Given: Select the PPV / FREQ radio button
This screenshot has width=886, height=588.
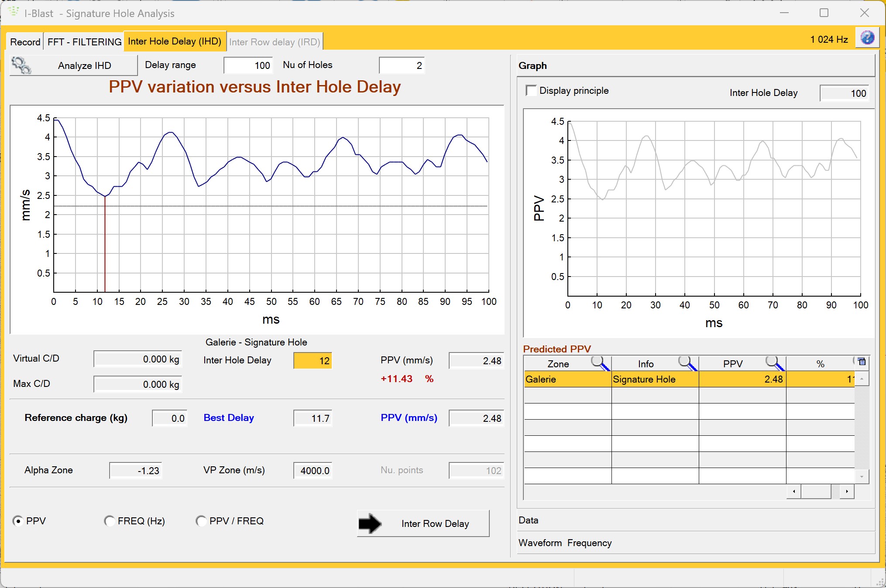Looking at the screenshot, I should (x=201, y=521).
